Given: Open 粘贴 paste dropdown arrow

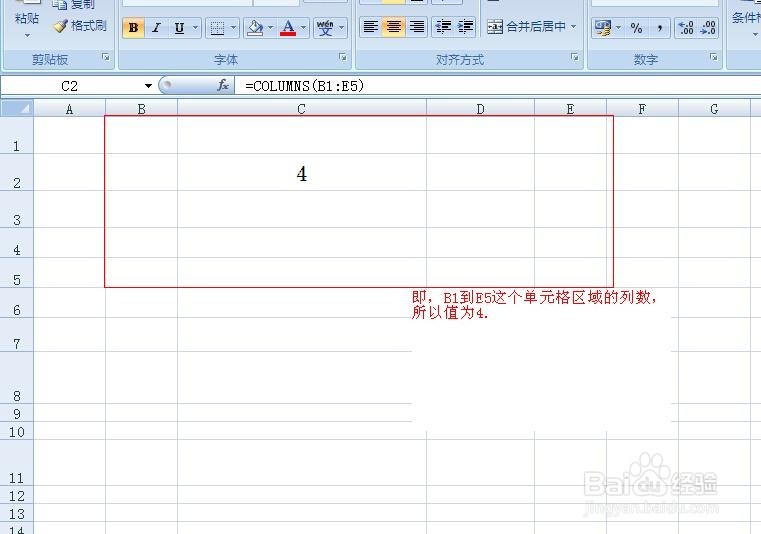Looking at the screenshot, I should pos(27,35).
